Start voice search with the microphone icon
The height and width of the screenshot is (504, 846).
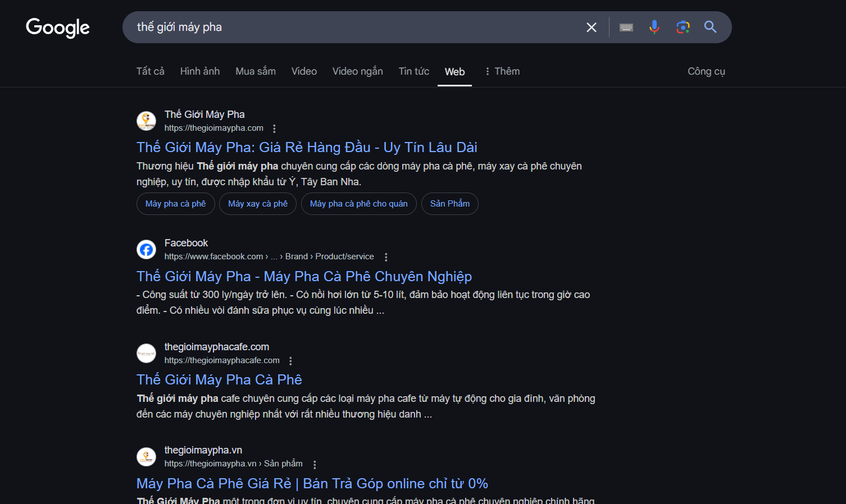pos(654,27)
